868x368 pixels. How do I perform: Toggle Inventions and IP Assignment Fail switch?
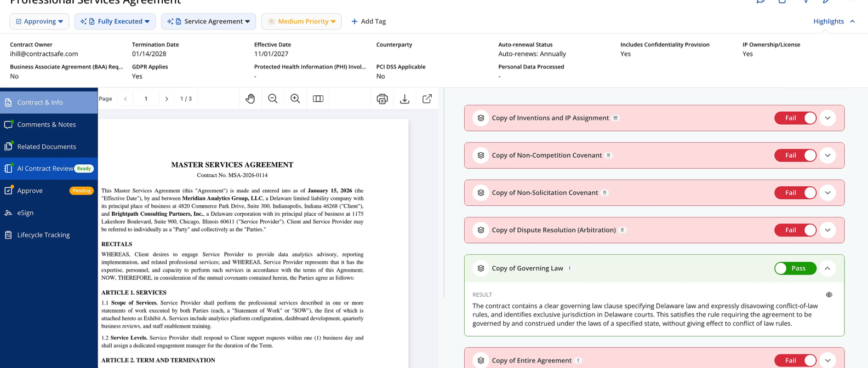[796, 118]
